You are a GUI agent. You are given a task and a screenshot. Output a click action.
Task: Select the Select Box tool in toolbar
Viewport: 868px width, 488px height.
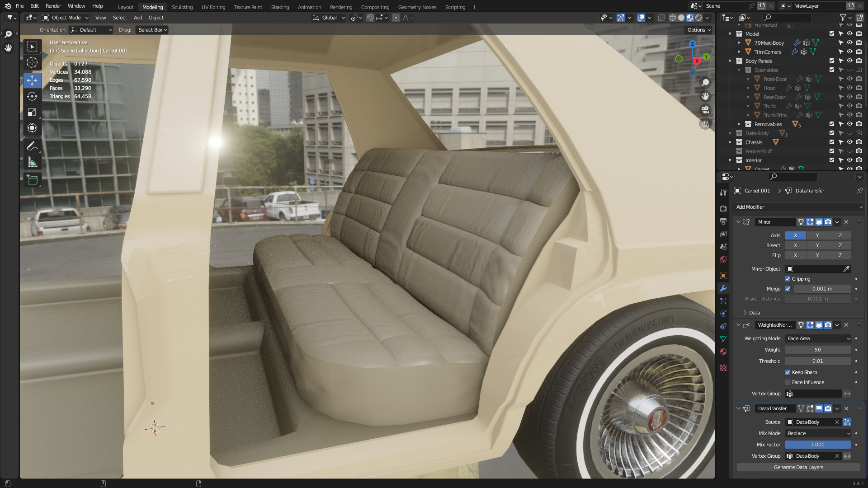(x=32, y=47)
